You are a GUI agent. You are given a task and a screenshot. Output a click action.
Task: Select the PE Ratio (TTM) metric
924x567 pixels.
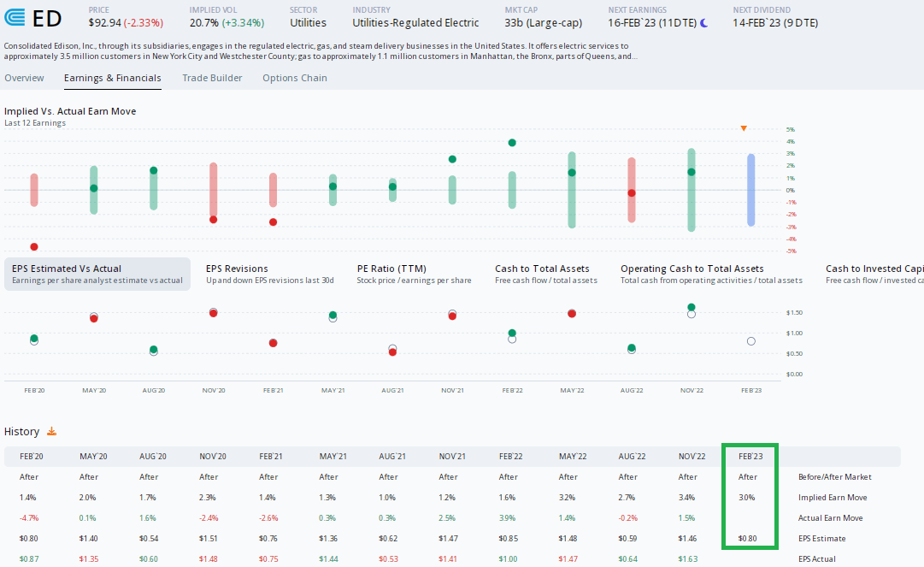[414, 274]
